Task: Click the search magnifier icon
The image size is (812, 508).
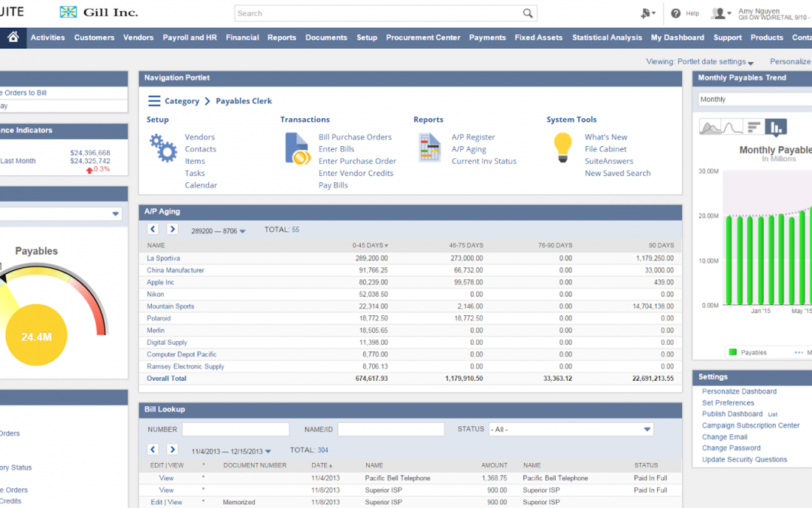Action: [x=527, y=14]
